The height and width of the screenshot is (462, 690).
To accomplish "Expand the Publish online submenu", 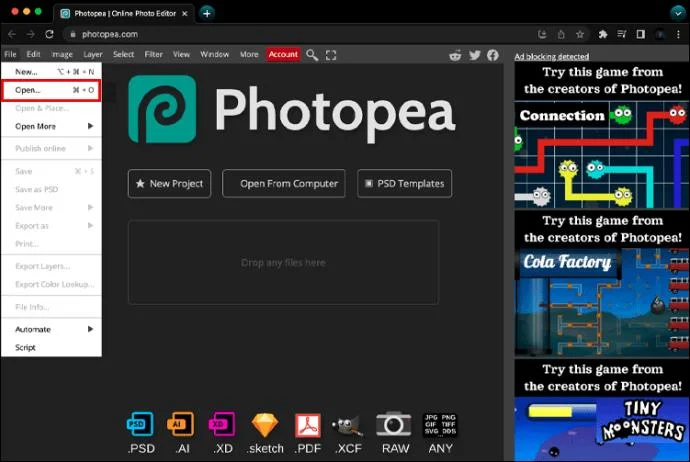I will pyautogui.click(x=51, y=148).
